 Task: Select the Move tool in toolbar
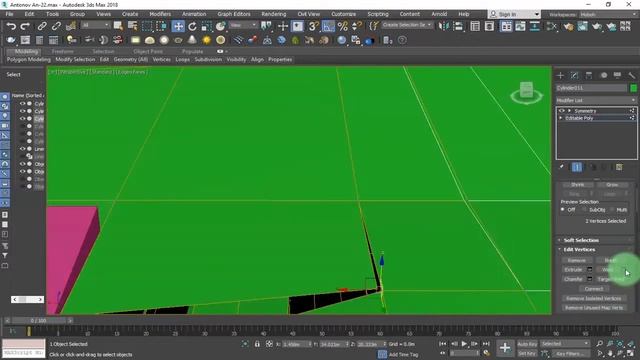coord(178,27)
